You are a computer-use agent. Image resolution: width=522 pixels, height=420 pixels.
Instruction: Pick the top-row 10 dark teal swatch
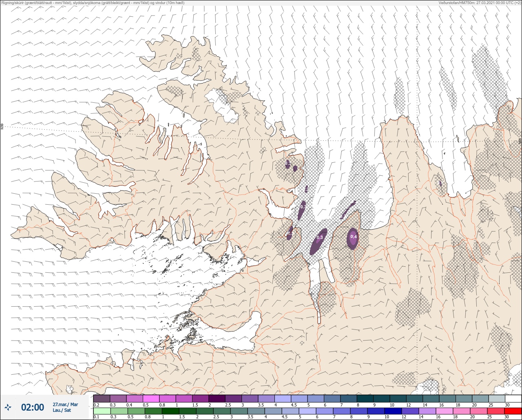tap(398, 398)
